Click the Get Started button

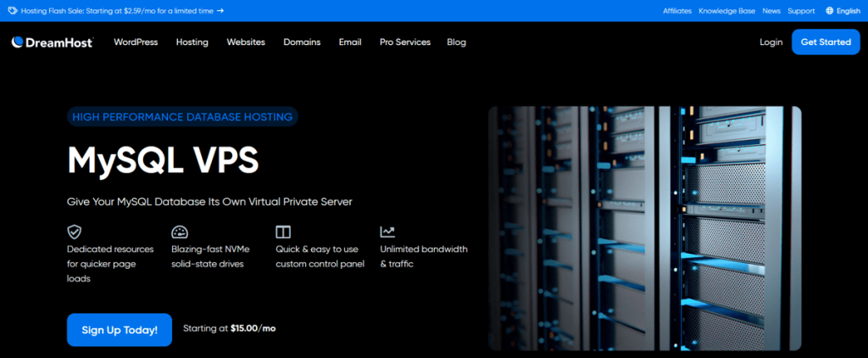pyautogui.click(x=826, y=42)
